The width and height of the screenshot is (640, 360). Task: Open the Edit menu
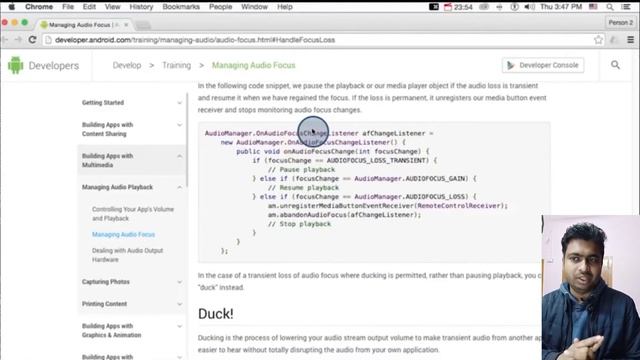(x=89, y=7)
